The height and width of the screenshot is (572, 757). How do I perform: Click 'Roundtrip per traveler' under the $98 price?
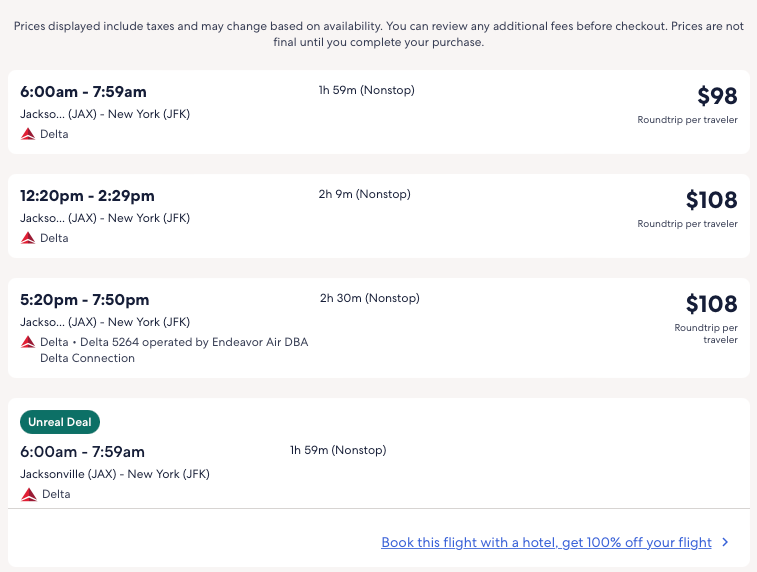pyautogui.click(x=687, y=120)
